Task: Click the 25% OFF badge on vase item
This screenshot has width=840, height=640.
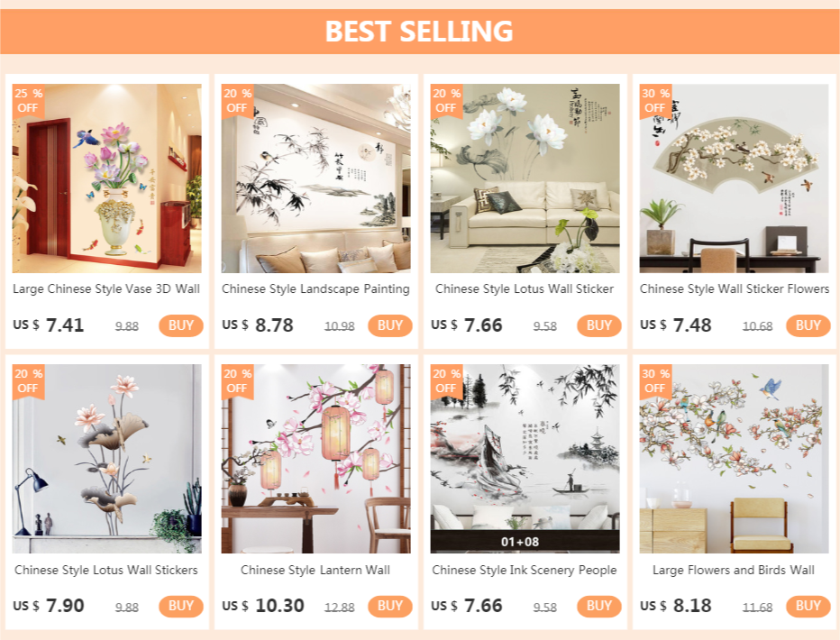Action: click(29, 101)
